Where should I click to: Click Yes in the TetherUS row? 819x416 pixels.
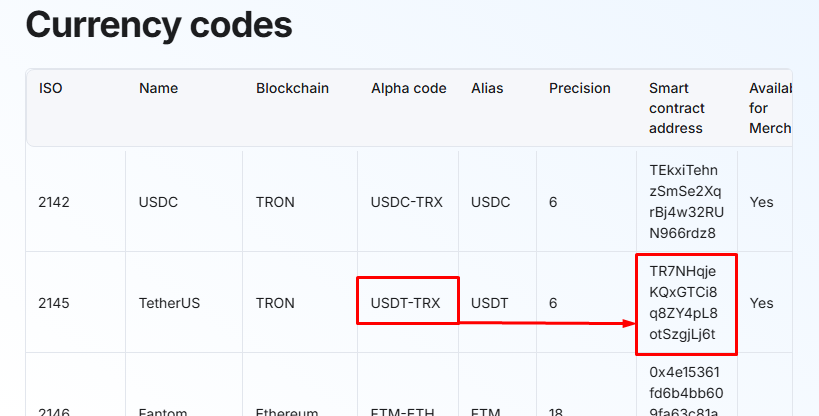click(761, 303)
